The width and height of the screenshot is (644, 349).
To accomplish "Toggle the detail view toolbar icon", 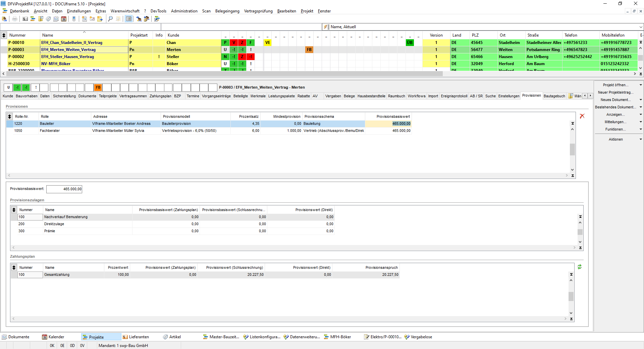I will coord(128,19).
